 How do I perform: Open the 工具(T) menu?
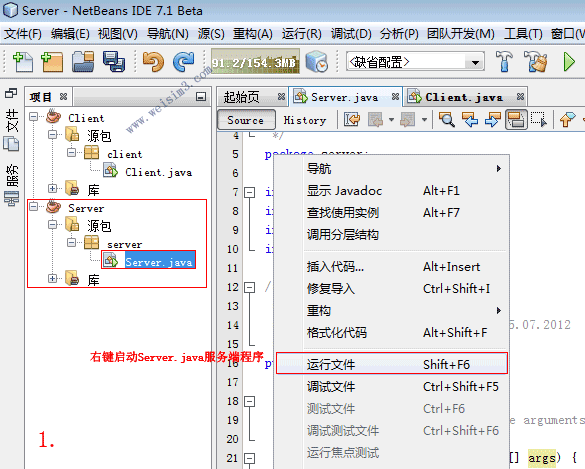point(523,34)
